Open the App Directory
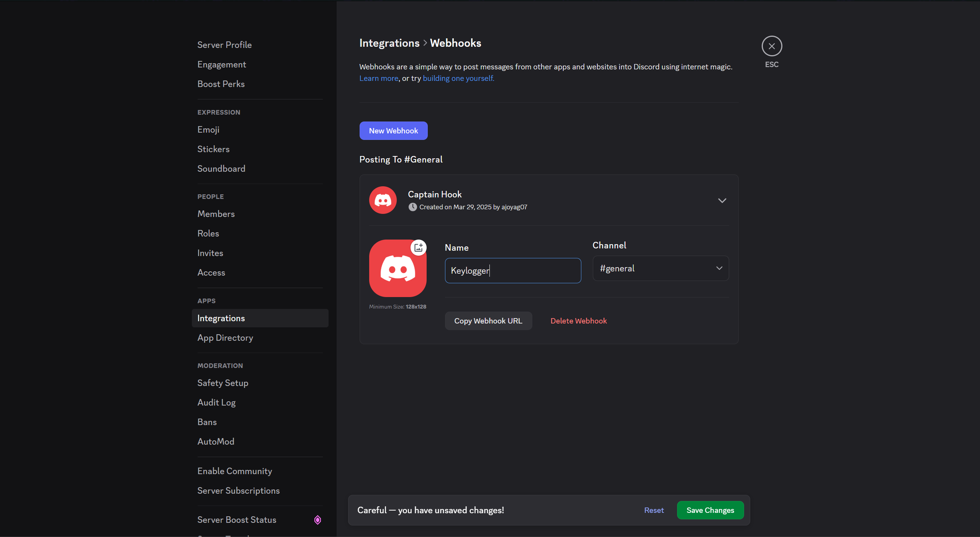This screenshot has width=980, height=537. click(225, 338)
